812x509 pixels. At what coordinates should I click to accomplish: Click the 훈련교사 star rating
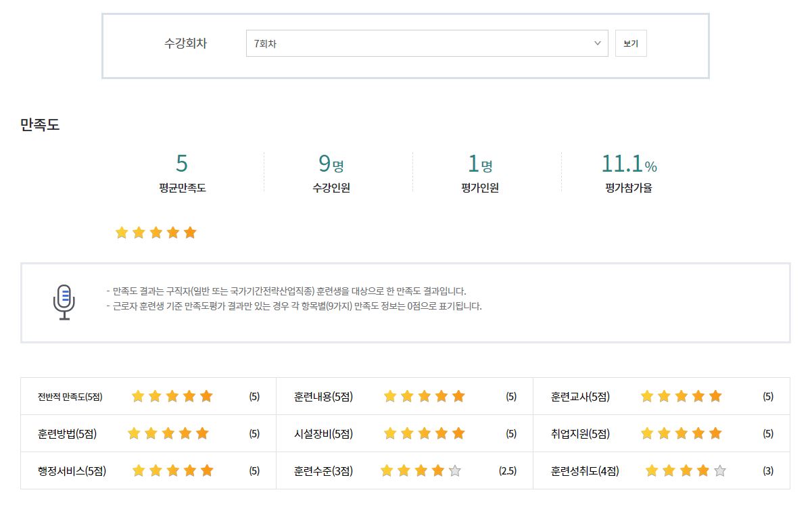coord(681,396)
